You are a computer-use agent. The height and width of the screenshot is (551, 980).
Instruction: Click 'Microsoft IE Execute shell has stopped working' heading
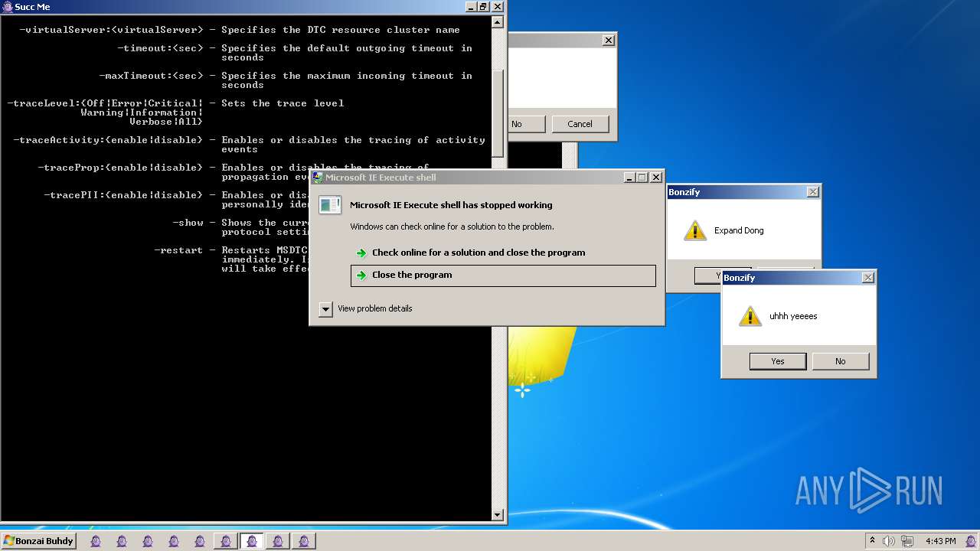pyautogui.click(x=451, y=205)
